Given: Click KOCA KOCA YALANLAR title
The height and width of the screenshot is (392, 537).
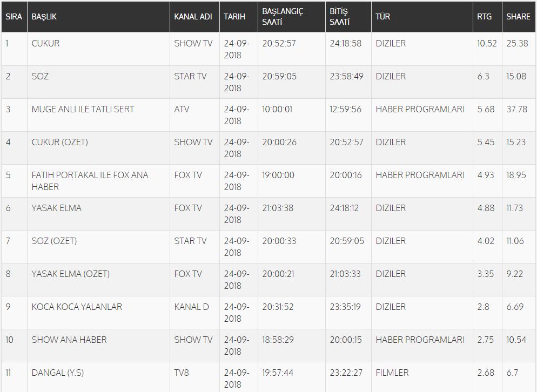Looking at the screenshot, I should pyautogui.click(x=77, y=307).
